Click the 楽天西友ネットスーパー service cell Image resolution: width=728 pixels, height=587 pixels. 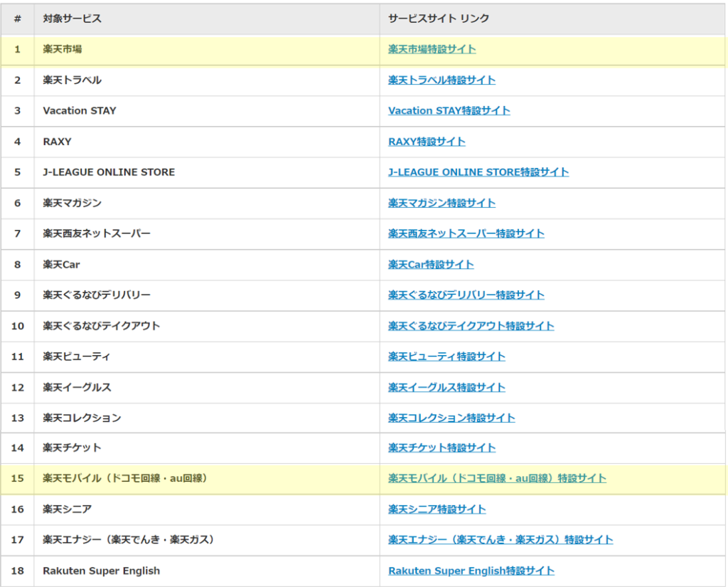coord(207,234)
